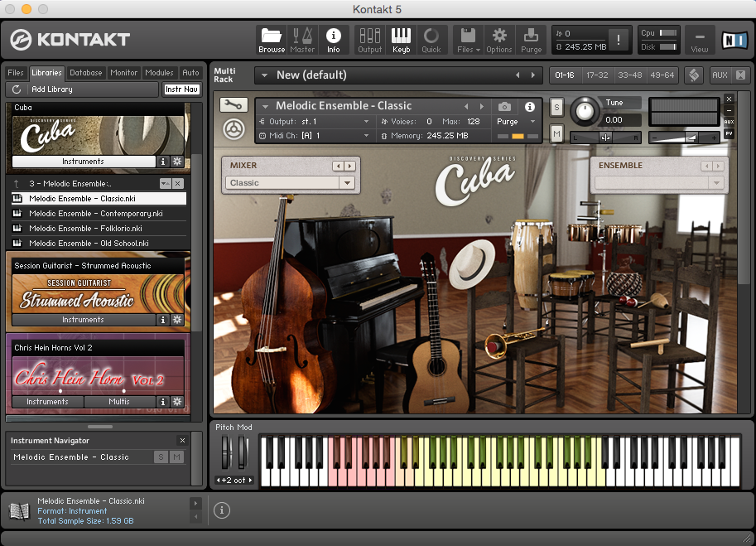This screenshot has height=546, width=756.
Task: Switch rack View to minimized
Action: [699, 40]
